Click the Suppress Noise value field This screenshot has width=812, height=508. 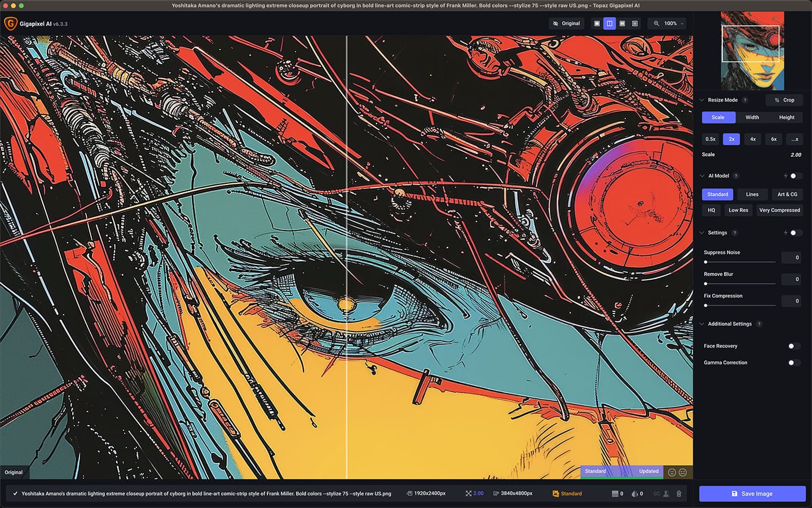pyautogui.click(x=791, y=258)
